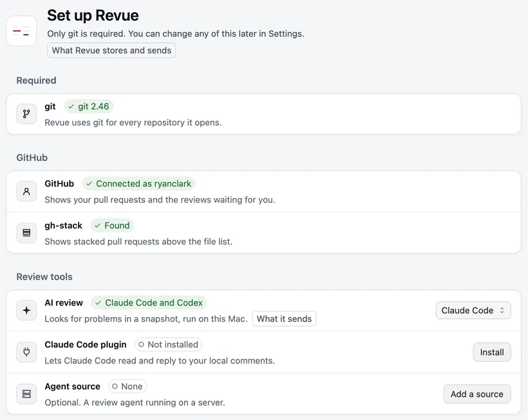The width and height of the screenshot is (528, 420).
Task: Open the Claude Code reviewer dropdown
Action: (473, 311)
